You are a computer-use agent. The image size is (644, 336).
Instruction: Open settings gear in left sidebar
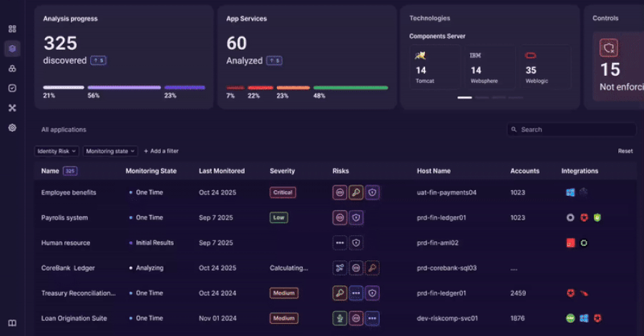[12, 128]
